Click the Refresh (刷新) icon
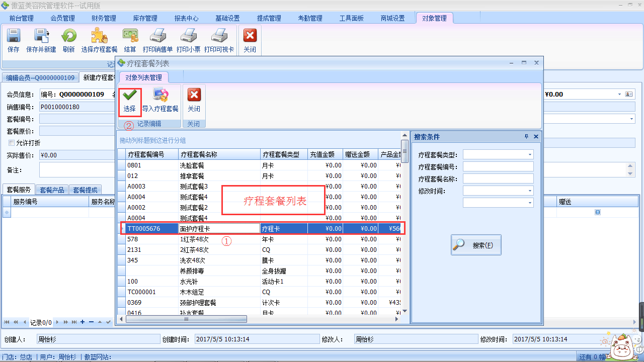 pos(68,40)
